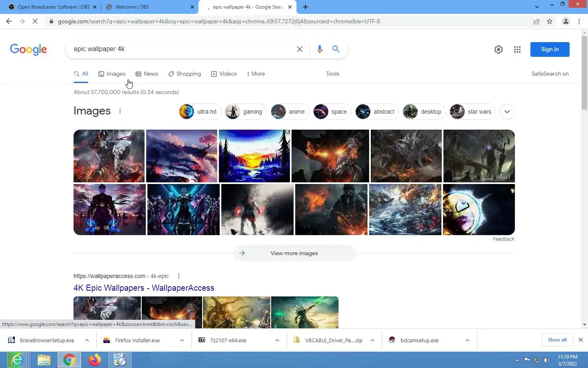Bookmark this page with the star icon
Viewport: 588px width, 368px height.
[x=550, y=21]
